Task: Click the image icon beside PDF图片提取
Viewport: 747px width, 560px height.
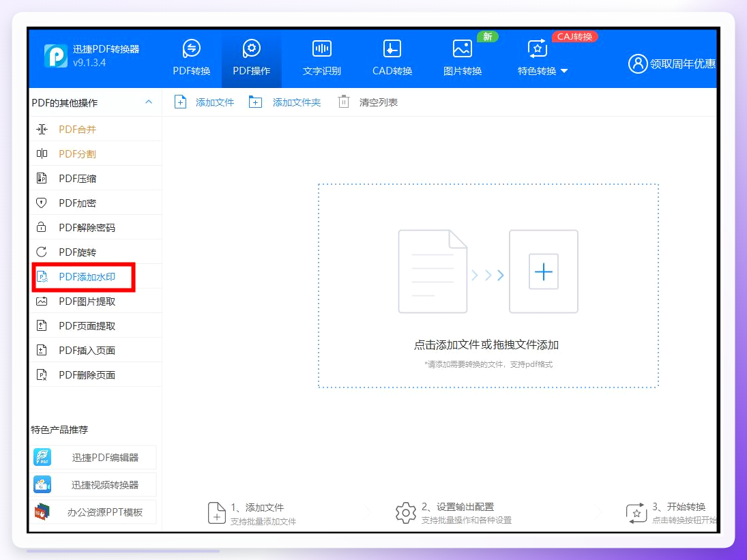Action: pos(42,301)
